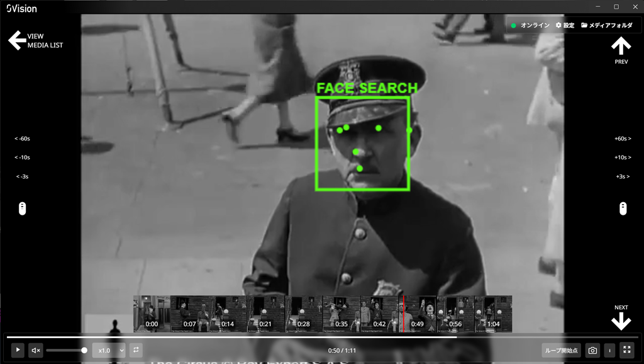This screenshot has width=644, height=364.
Task: Go to next video with NEXT arrow
Action: point(621,320)
